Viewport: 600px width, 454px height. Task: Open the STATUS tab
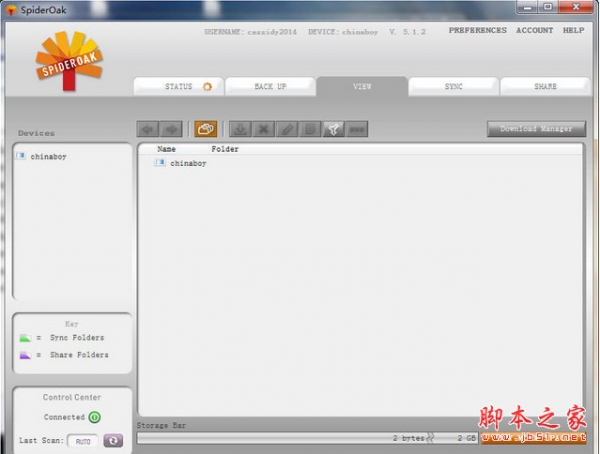click(x=178, y=87)
